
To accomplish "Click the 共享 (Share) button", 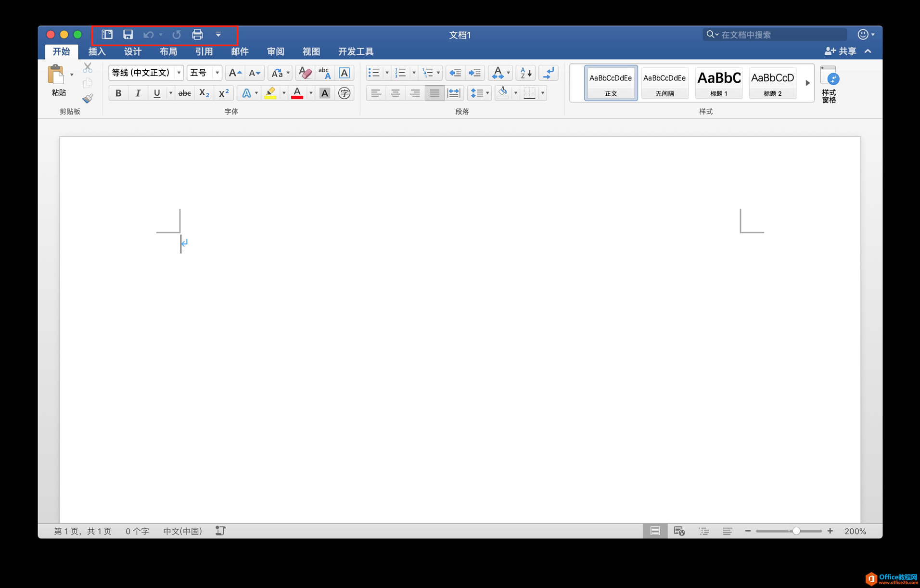I will point(841,51).
